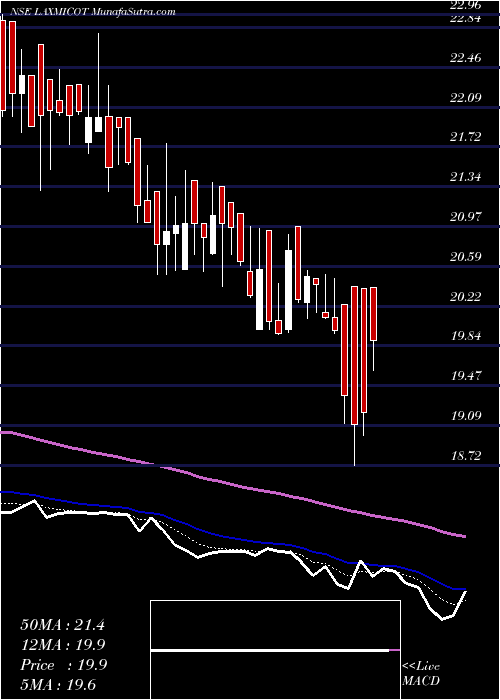Click the white MACD line inside the box

[x=270, y=651]
